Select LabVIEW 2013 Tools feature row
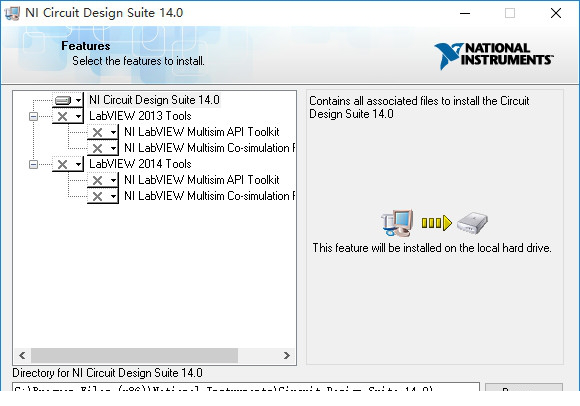The height and width of the screenshot is (406, 580). (x=140, y=116)
